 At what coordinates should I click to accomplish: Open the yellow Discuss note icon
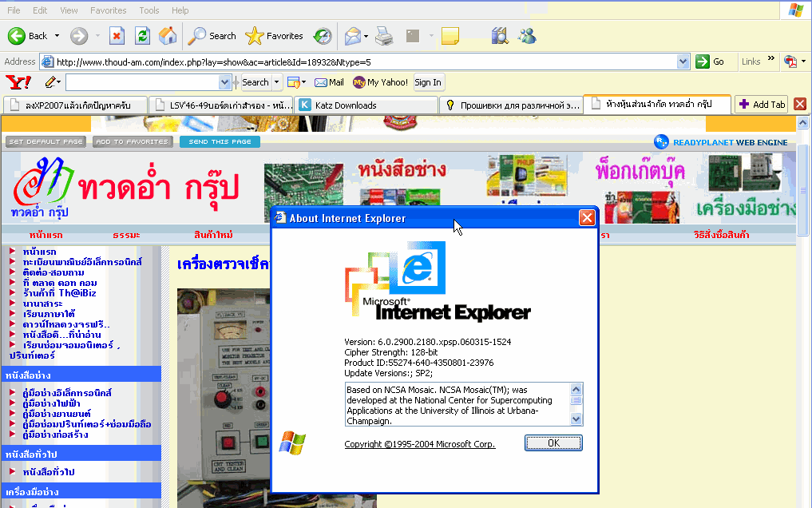[x=450, y=36]
